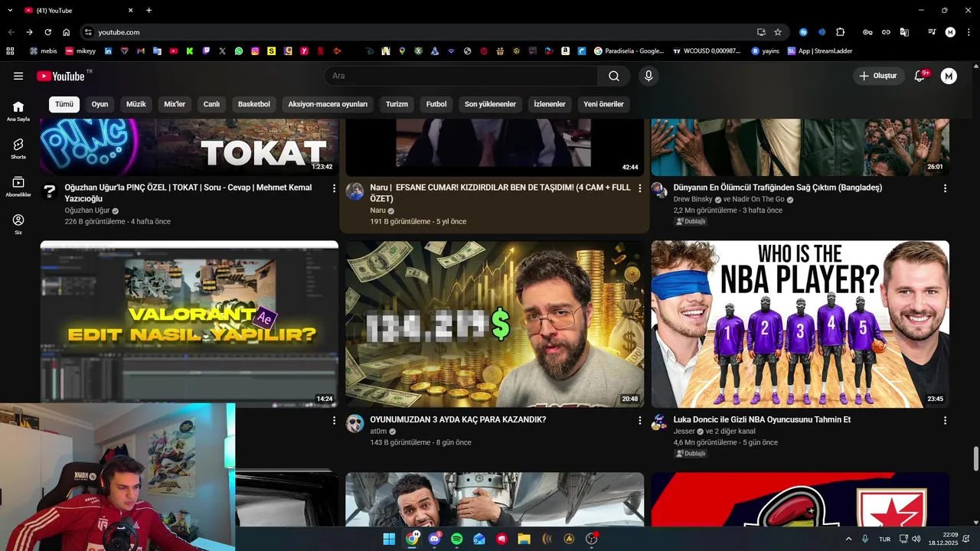Start voice search with microphone icon
This screenshot has height=551, width=980.
coord(648,76)
